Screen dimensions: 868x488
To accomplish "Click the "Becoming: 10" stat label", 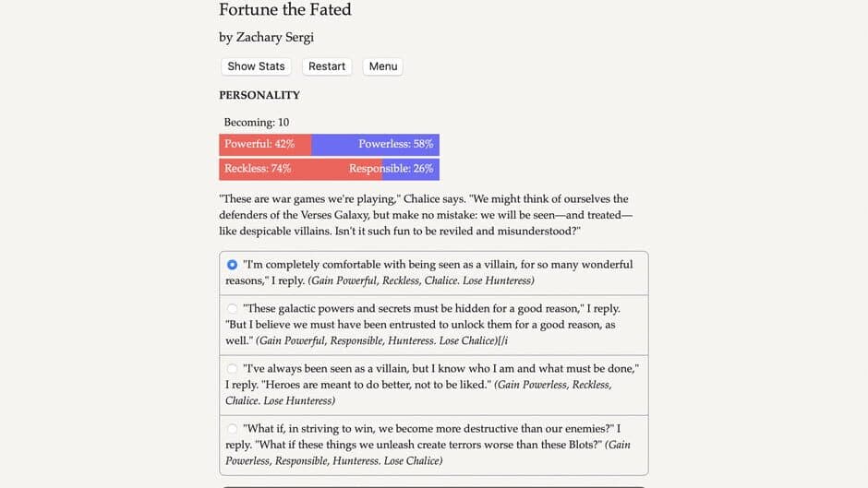I will (x=257, y=122).
